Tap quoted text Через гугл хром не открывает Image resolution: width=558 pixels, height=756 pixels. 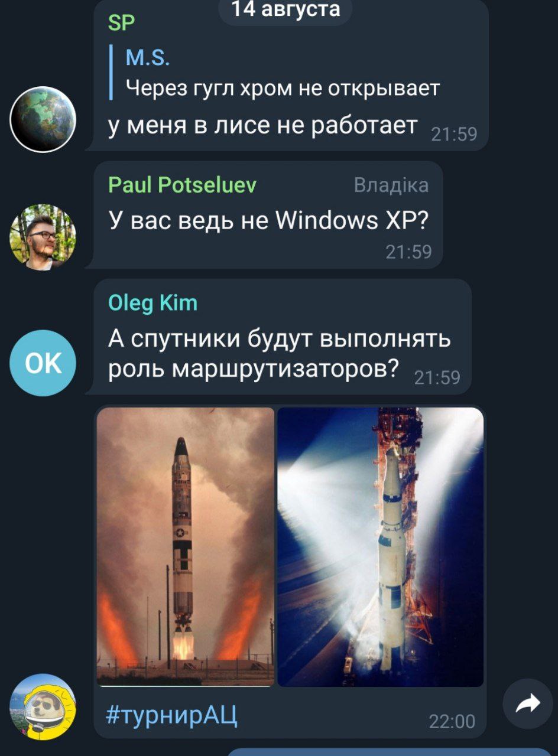coord(283,89)
